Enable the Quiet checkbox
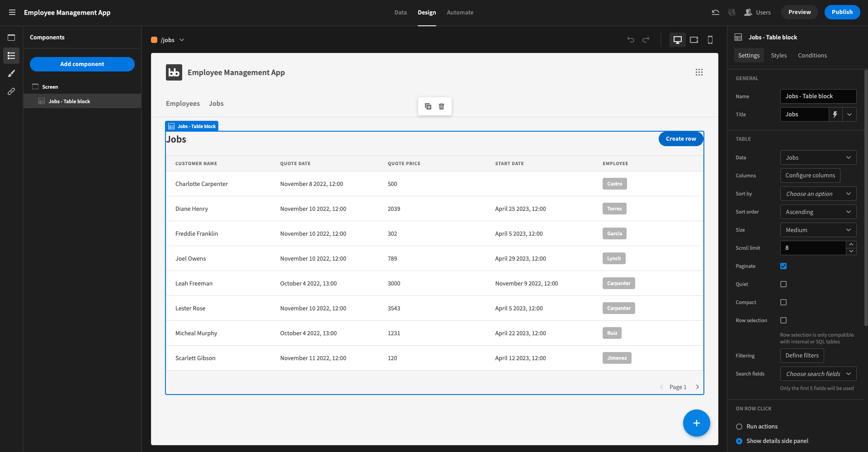 coord(783,284)
